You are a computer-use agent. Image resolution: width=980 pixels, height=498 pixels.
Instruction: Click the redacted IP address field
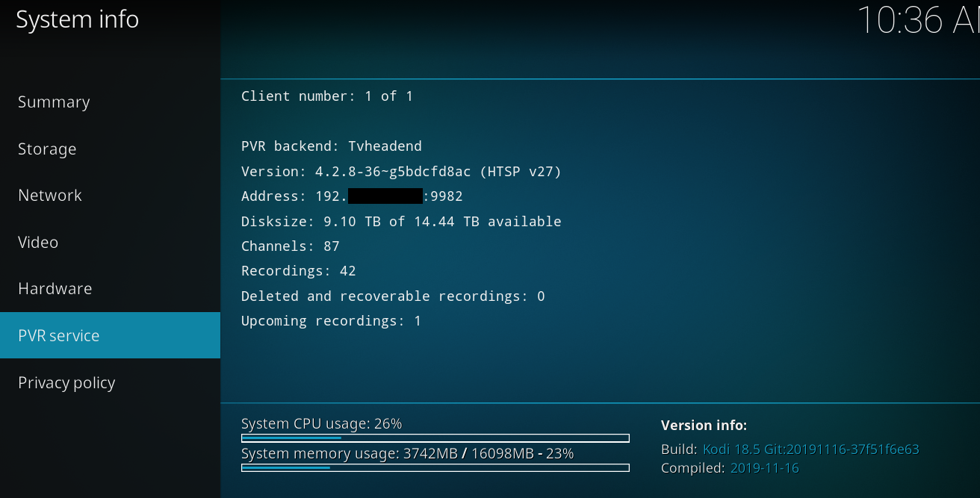click(385, 196)
